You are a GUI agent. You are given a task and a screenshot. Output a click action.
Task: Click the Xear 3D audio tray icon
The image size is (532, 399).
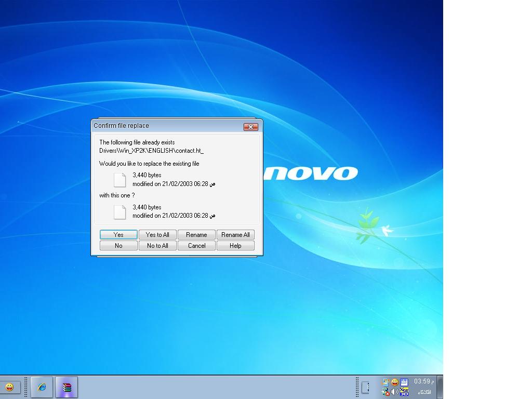pos(404,392)
